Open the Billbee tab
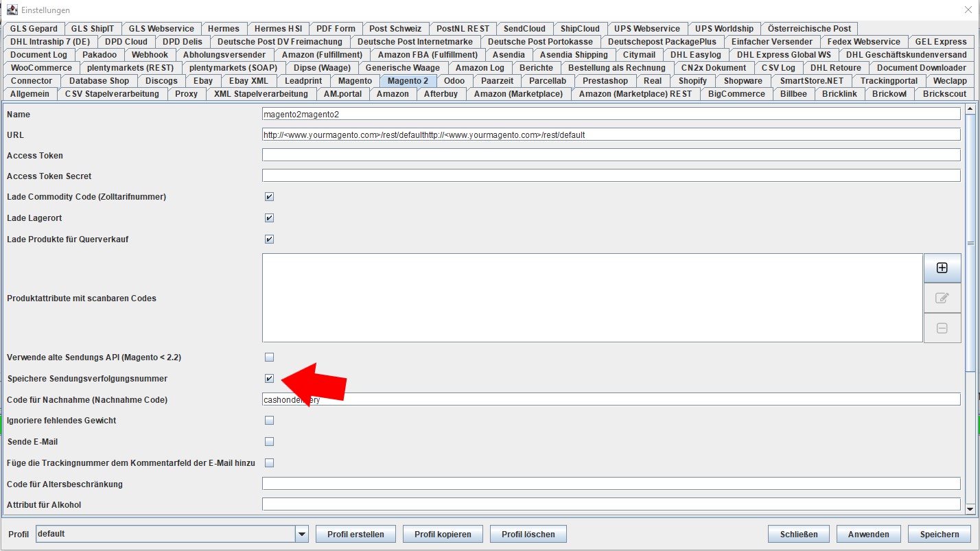The height and width of the screenshot is (551, 980). tap(793, 94)
